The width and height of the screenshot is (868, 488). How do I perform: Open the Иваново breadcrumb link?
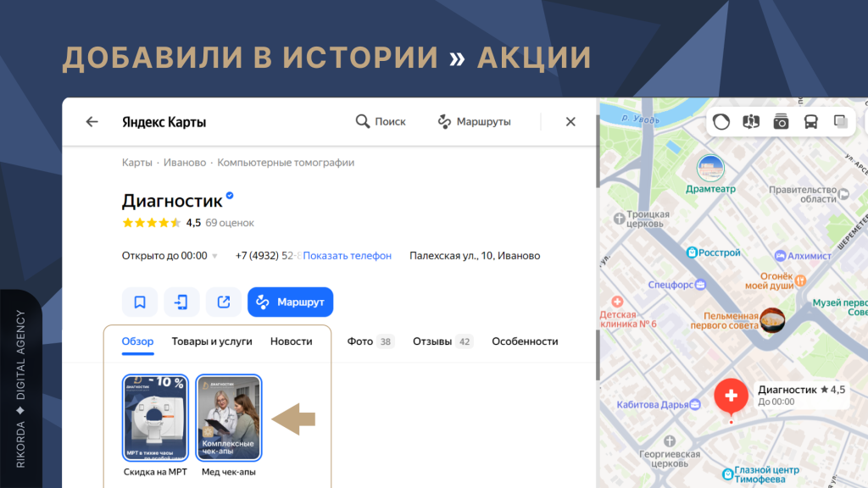tap(184, 163)
